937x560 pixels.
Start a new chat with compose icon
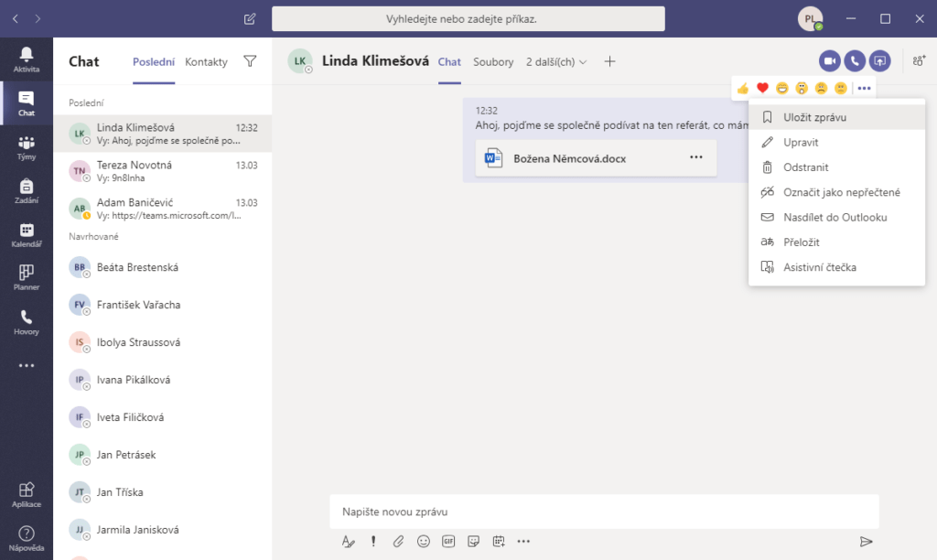tap(250, 18)
